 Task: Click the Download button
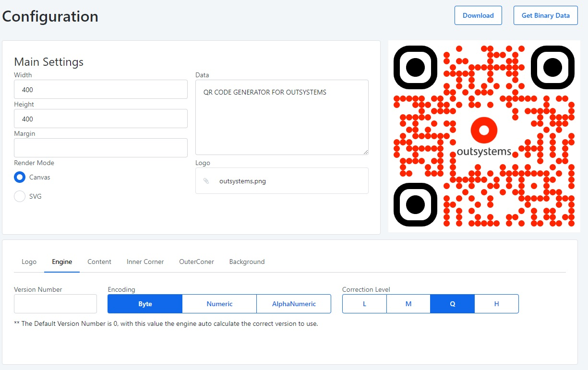tap(478, 15)
